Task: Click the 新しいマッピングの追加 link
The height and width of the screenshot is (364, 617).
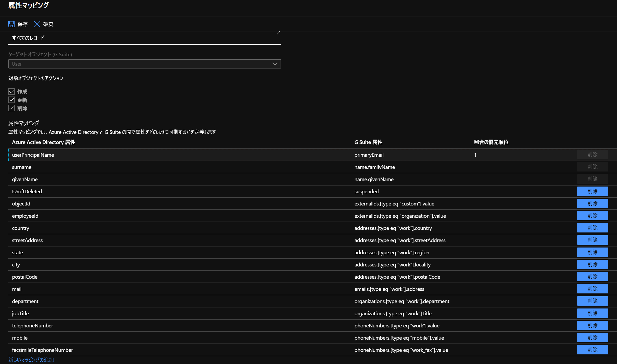Action: coord(31,360)
